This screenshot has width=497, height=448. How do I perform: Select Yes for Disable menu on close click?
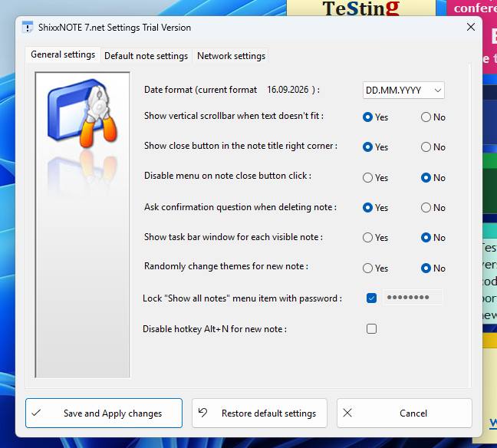pos(367,177)
